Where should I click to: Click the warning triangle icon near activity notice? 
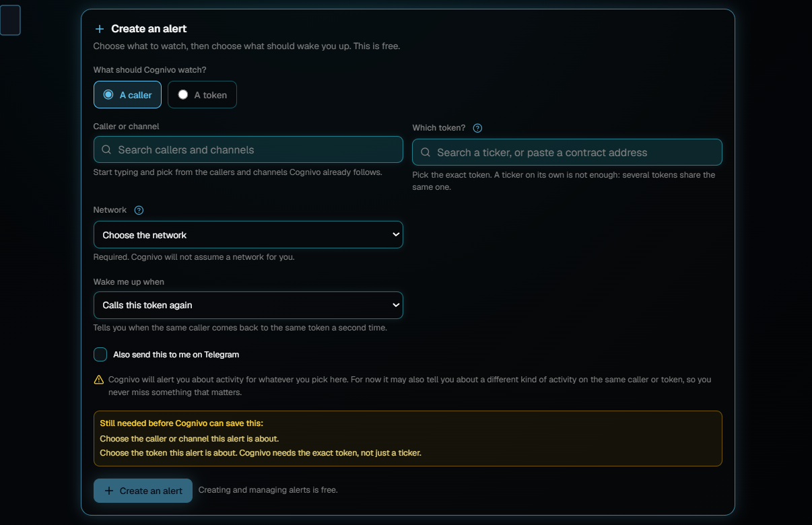tap(99, 380)
